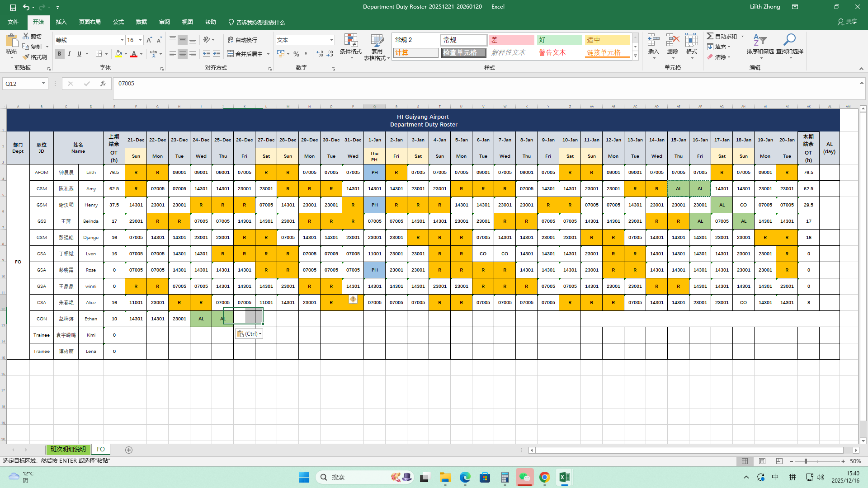Toggle Italic formatting button
This screenshot has height=488, width=868.
(x=69, y=54)
